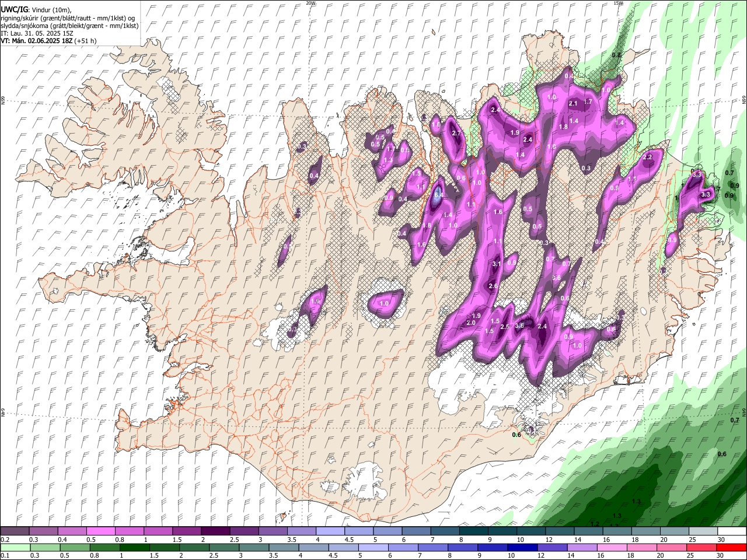Image resolution: width=747 pixels, height=560 pixels.
Task: Click the light periwinkle upper-row swatch starting at 4
Action: click(x=329, y=531)
